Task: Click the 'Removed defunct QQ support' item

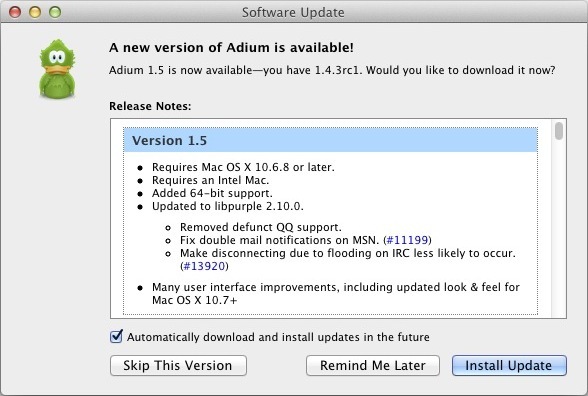Action: click(x=261, y=227)
